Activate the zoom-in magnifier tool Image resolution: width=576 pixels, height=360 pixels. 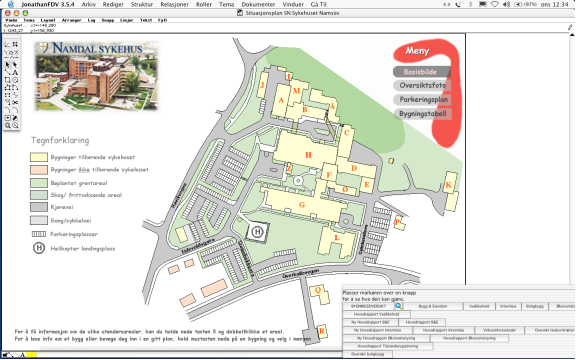[7, 125]
